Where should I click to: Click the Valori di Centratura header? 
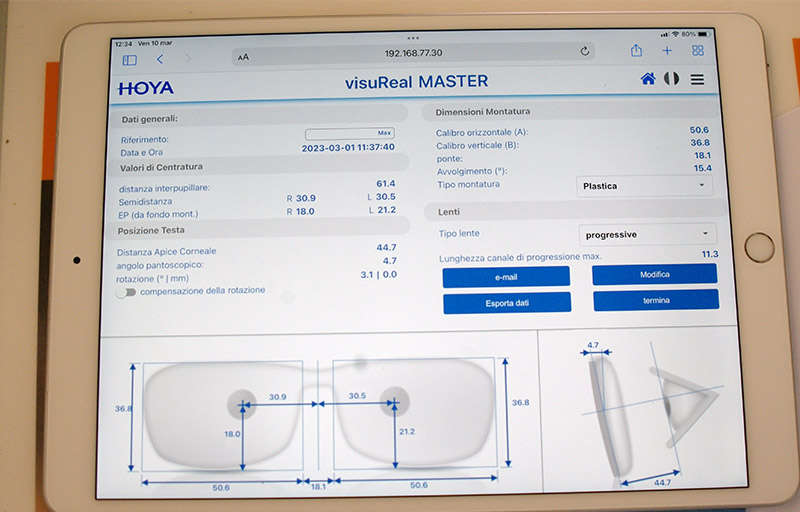(x=259, y=166)
